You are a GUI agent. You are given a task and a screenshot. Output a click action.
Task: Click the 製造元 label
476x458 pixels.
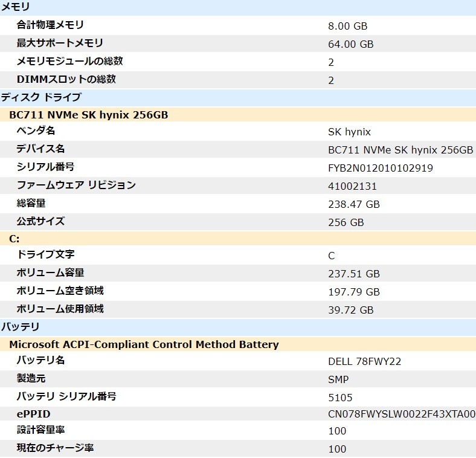[31, 378]
